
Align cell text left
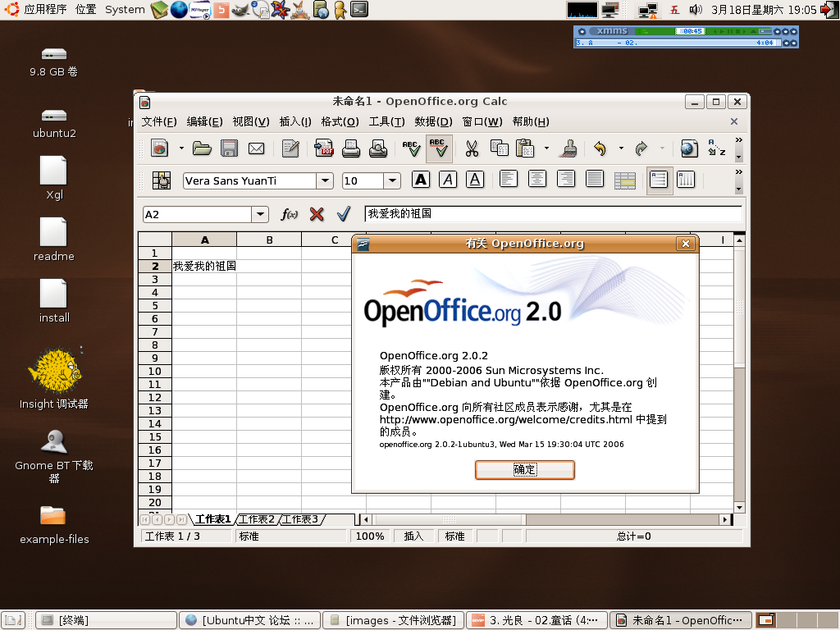pyautogui.click(x=509, y=180)
